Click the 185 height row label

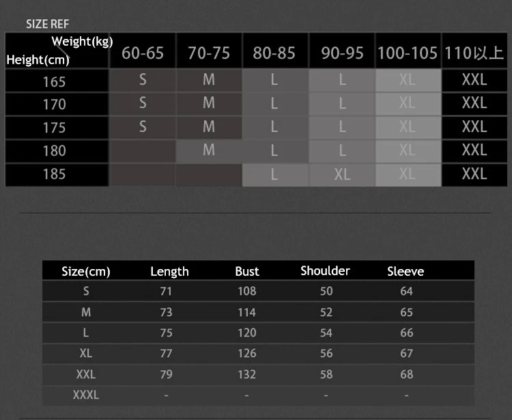(x=55, y=174)
